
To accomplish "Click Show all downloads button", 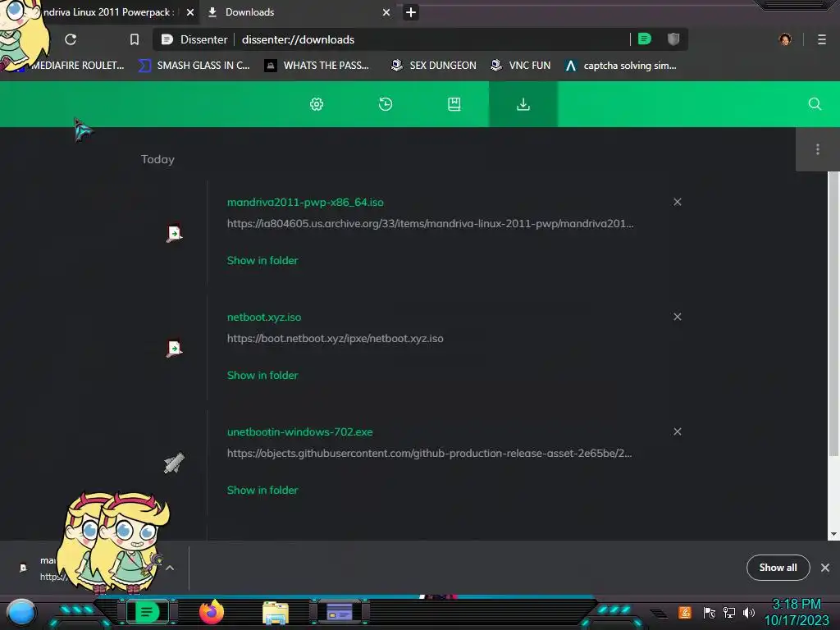I will (x=778, y=568).
